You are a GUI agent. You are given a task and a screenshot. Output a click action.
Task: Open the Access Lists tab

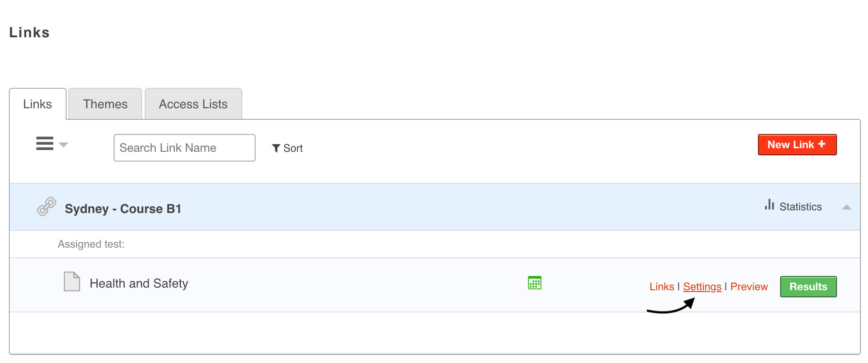tap(193, 104)
